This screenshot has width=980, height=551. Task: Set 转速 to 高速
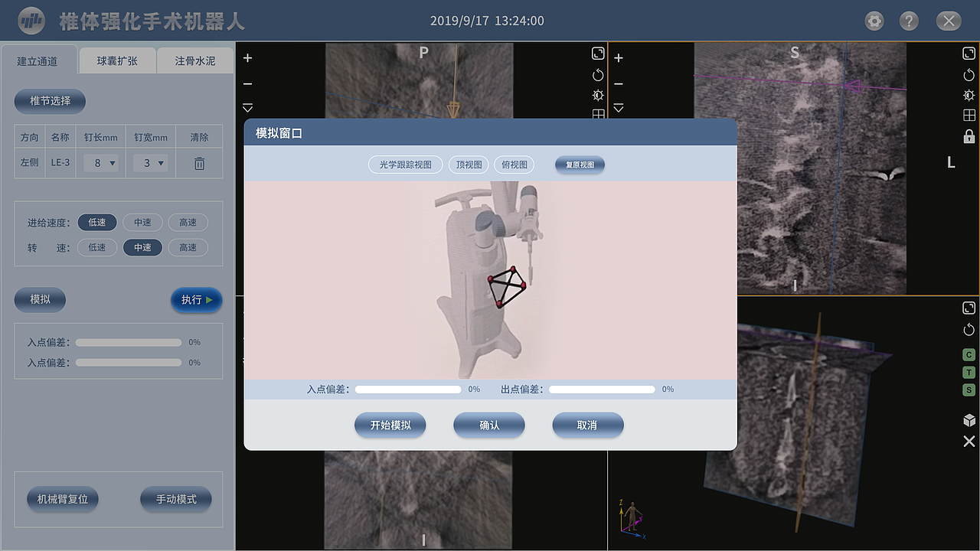188,248
